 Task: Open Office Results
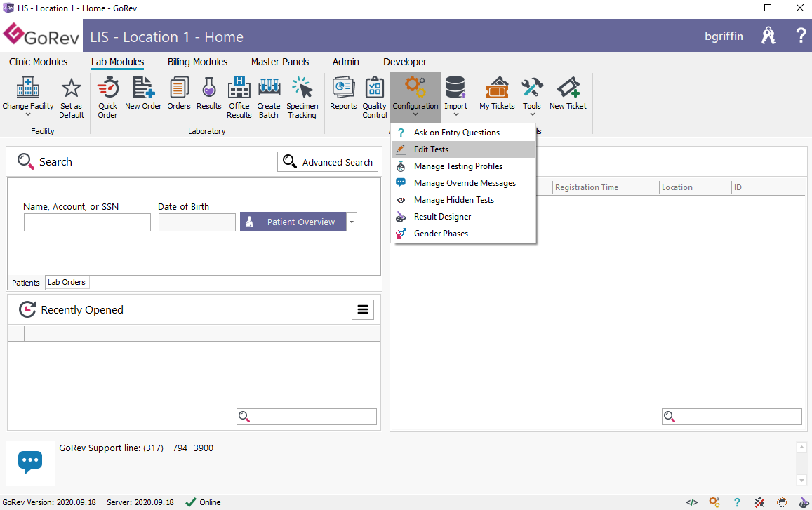point(239,97)
